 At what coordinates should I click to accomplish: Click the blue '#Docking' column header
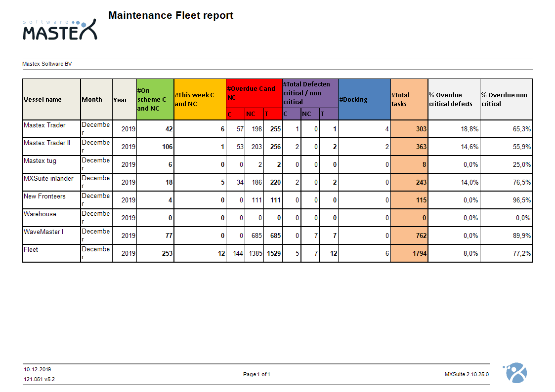point(364,99)
